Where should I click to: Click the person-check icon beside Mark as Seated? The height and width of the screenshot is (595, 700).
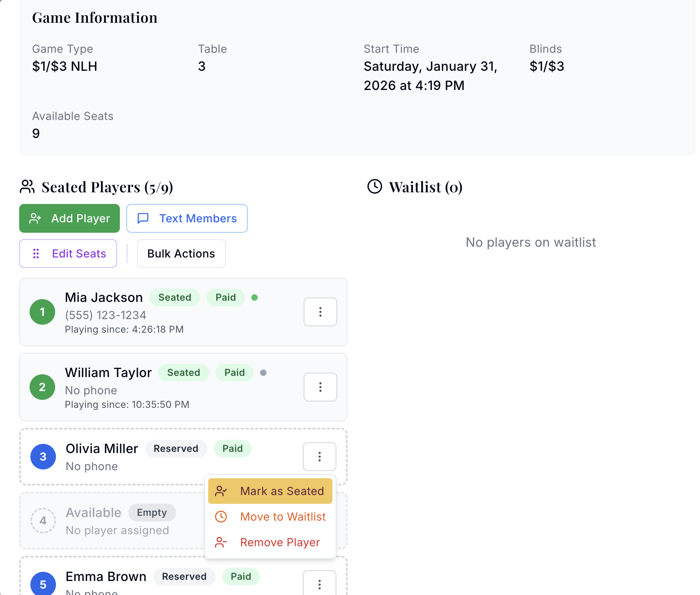pos(221,491)
